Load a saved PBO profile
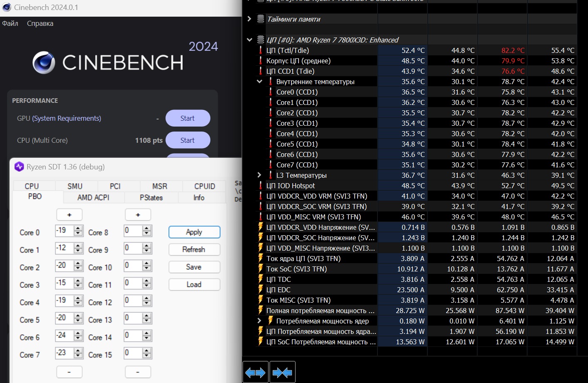Screen dimensions: 588x383 tap(194, 284)
